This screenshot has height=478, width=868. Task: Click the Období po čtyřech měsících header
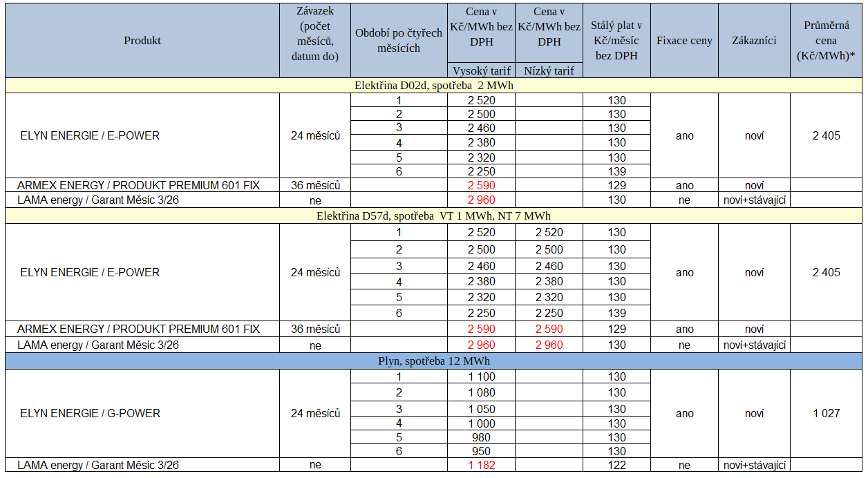coord(398,41)
